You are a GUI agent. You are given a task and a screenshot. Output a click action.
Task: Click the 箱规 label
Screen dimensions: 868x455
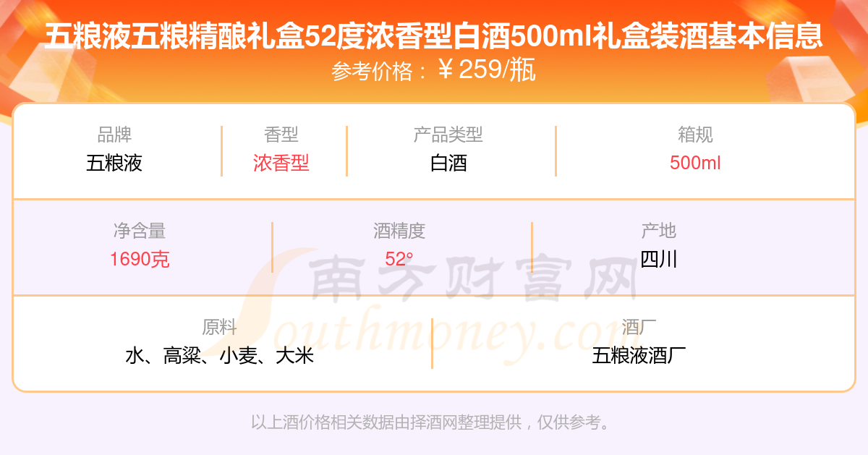[x=695, y=135]
